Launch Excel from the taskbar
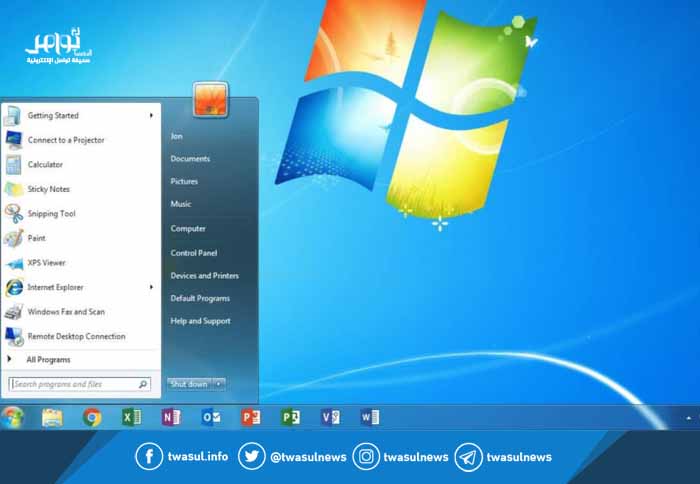 (132, 417)
